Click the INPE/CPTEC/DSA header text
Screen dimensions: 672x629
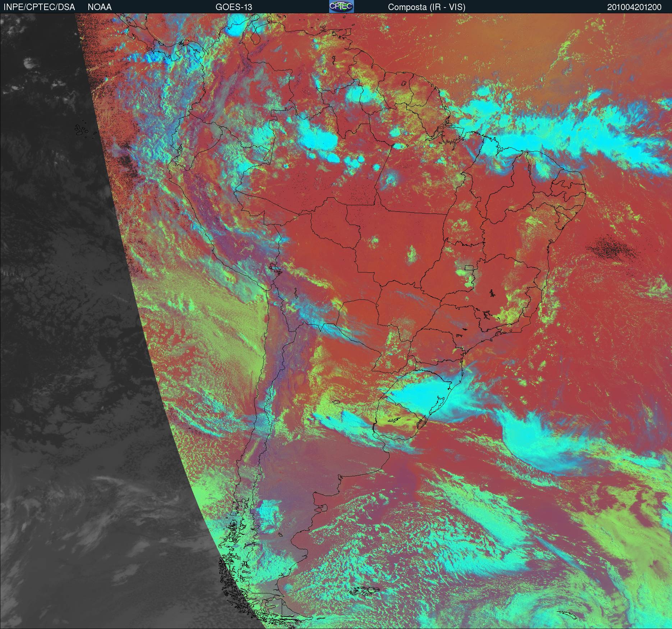(x=39, y=7)
